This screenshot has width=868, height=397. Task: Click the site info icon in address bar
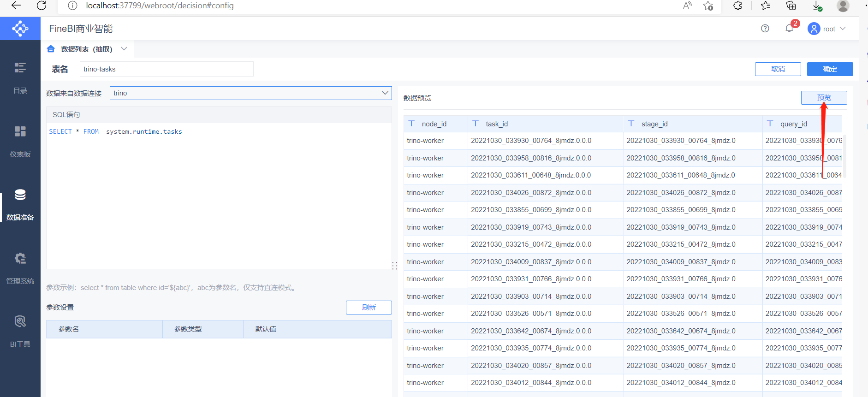coord(72,6)
